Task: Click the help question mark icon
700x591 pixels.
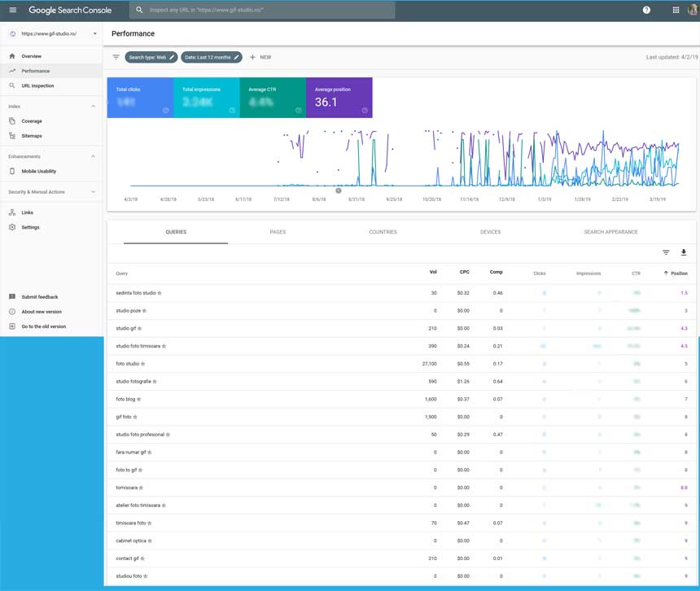Action: point(646,10)
